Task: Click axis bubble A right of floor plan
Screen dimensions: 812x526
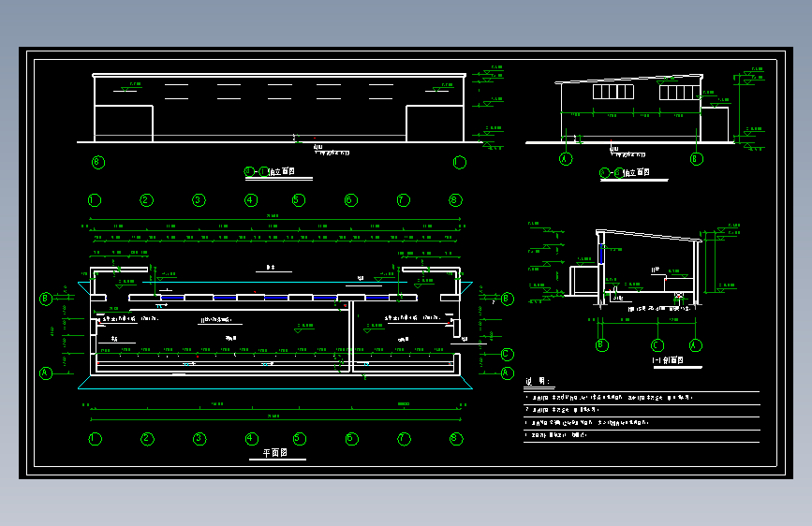Action: coord(508,373)
